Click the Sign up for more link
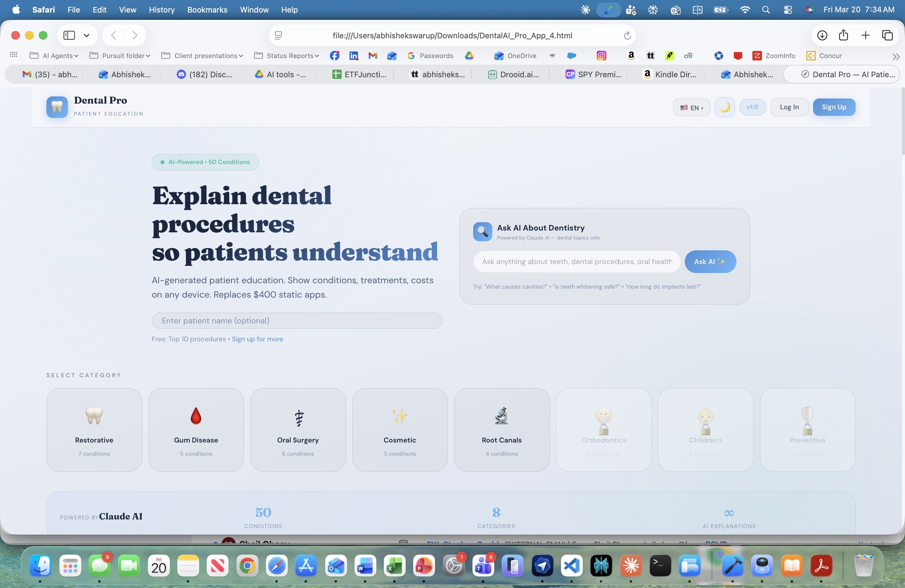Screen dimensions: 905x588 pos(257,339)
